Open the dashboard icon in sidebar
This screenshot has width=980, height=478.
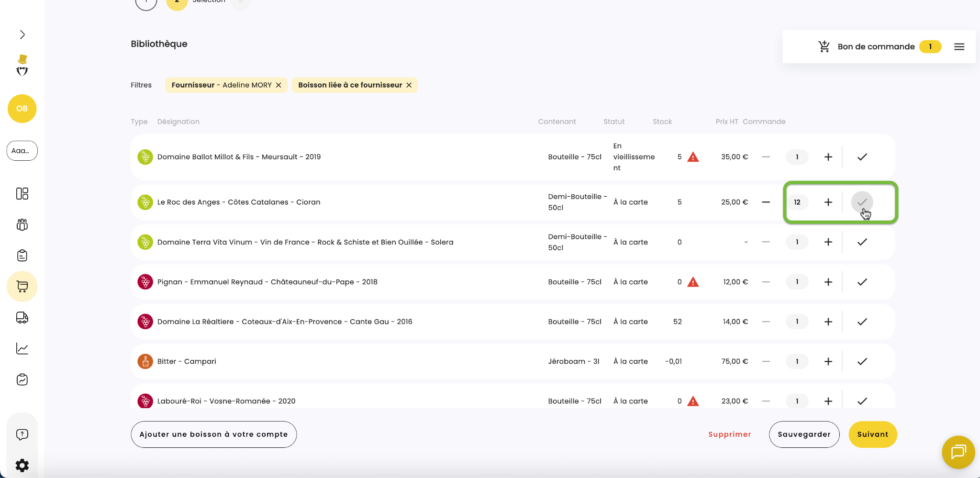coord(22,194)
